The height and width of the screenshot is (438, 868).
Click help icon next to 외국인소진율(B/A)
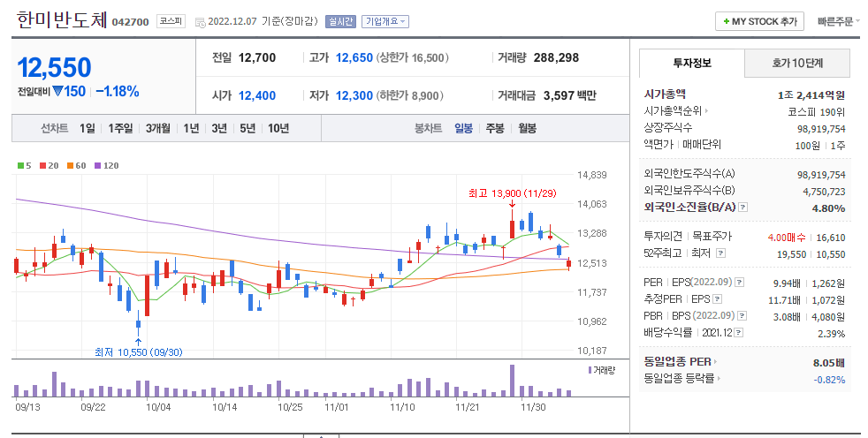743,208
